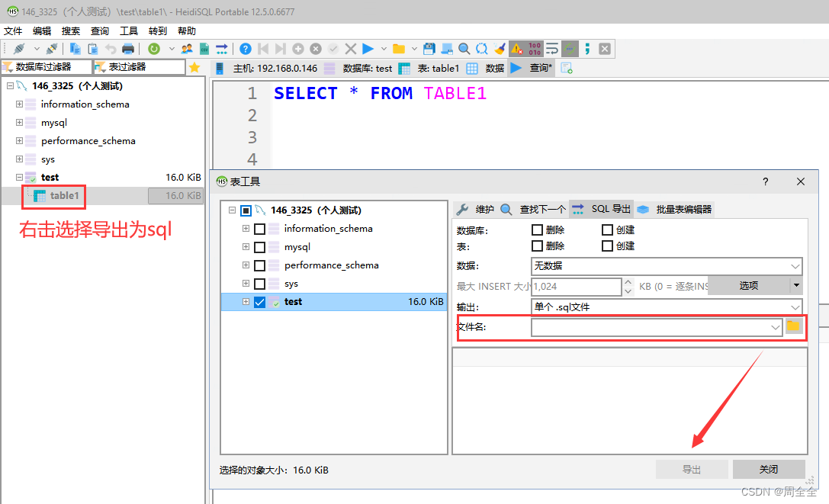Open the 输出 dropdown showing 单个 .sql文件

[x=666, y=307]
